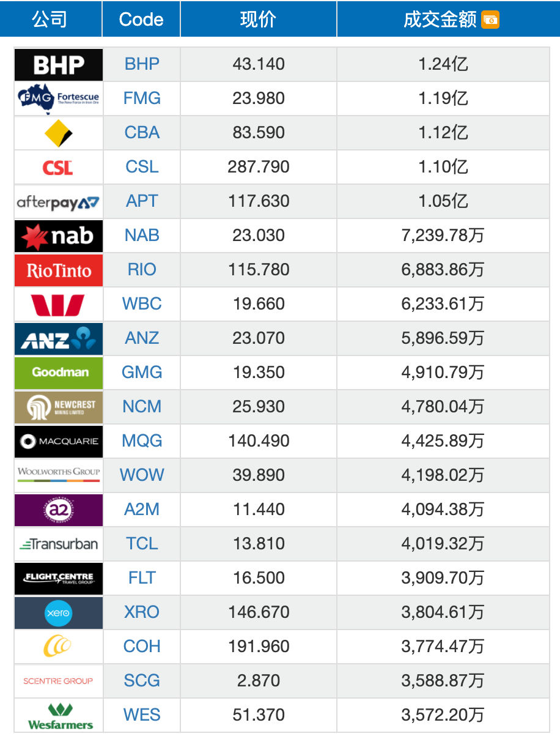Screen dimensions: 560x739
Task: Click the WES code link
Action: click(142, 715)
